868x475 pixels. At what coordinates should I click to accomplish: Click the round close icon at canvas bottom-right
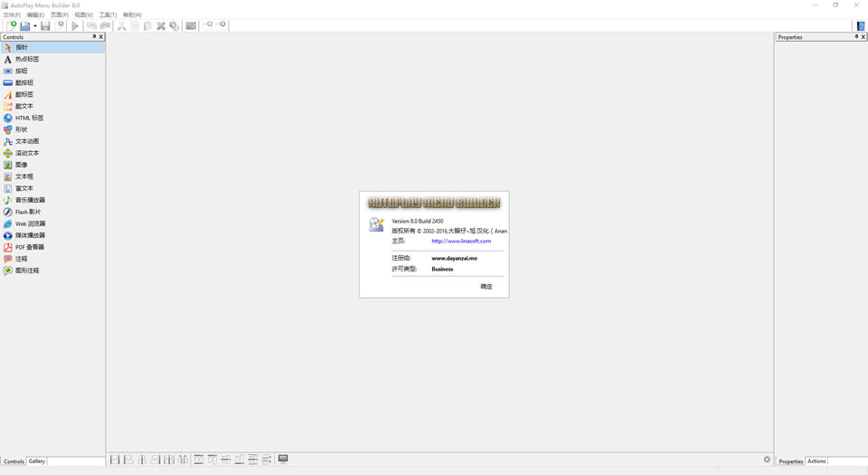(767, 460)
